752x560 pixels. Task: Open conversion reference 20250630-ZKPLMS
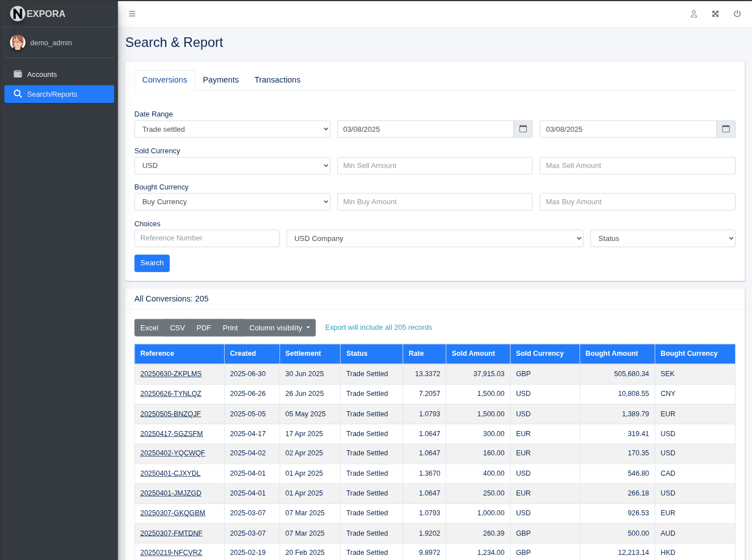click(x=171, y=373)
